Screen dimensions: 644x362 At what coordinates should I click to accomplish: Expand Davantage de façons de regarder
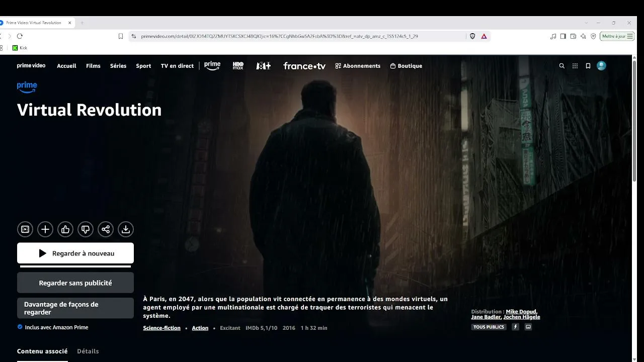click(x=75, y=308)
